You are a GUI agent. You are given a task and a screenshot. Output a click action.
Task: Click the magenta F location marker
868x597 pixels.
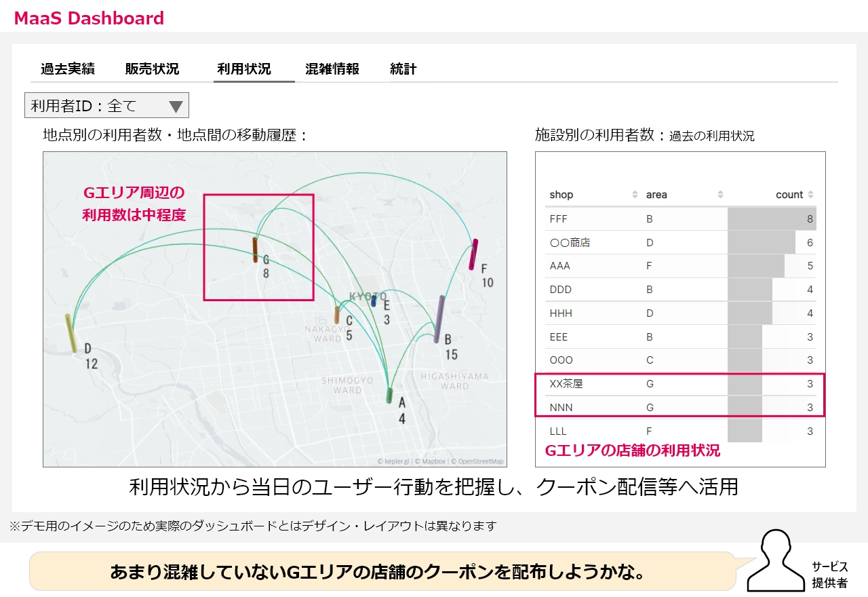[473, 254]
